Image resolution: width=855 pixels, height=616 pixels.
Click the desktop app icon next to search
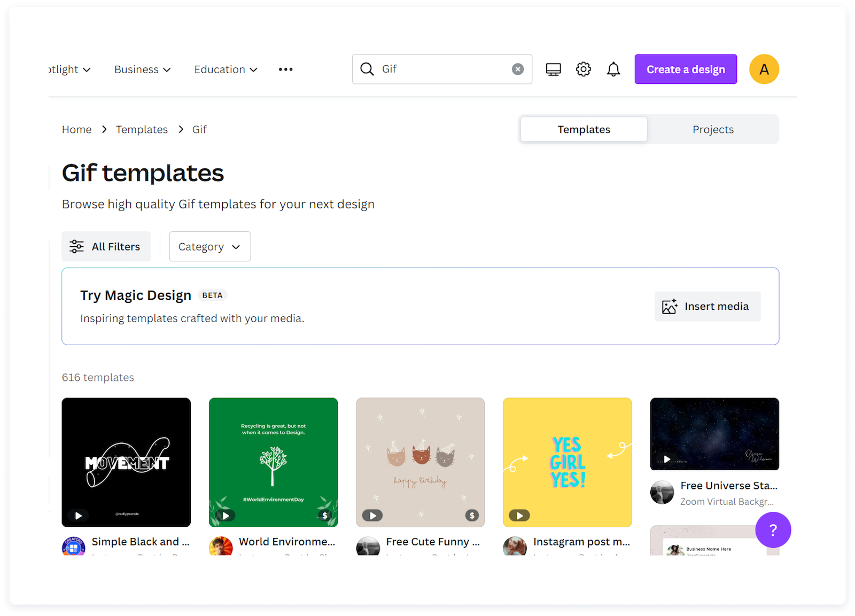[x=553, y=69]
